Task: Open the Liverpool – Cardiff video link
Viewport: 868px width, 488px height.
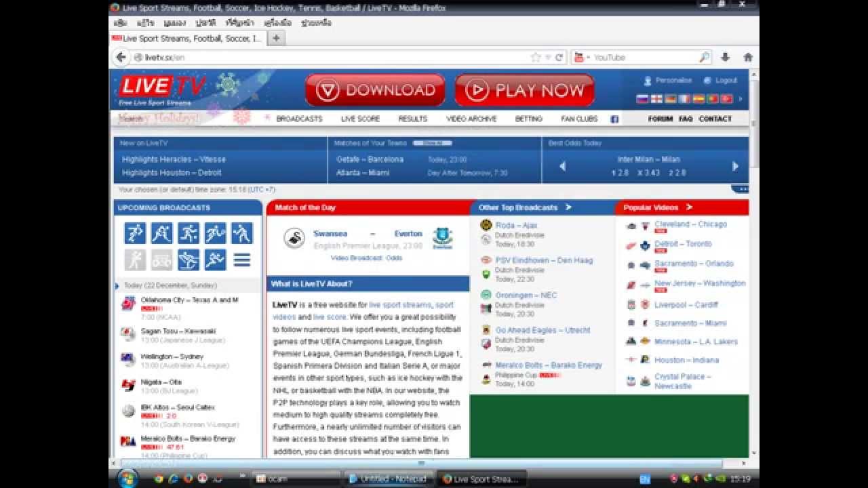Action: [686, 305]
